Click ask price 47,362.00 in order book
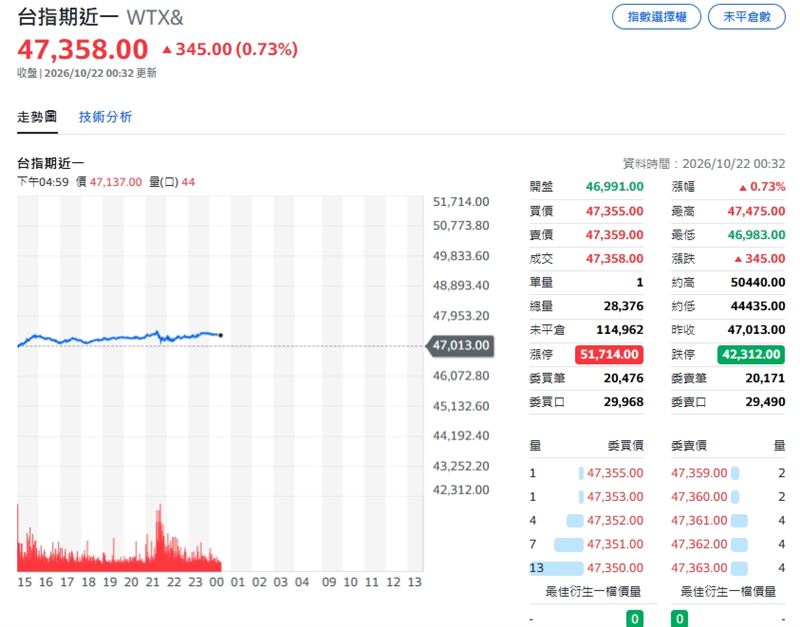 pyautogui.click(x=699, y=544)
